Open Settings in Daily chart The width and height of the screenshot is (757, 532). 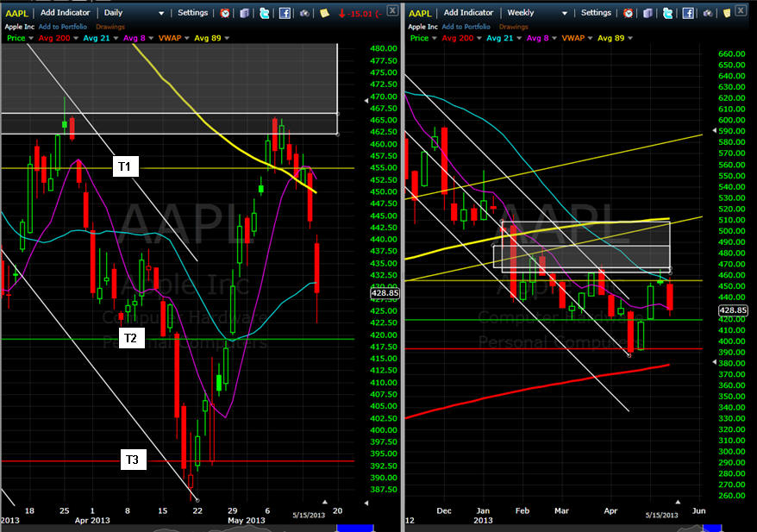point(192,13)
